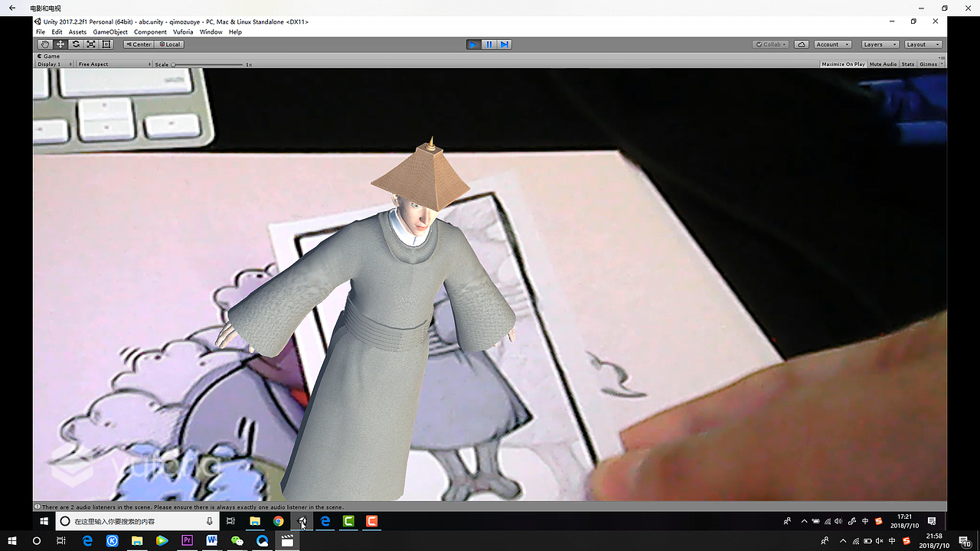Click the Windows search box in recorded taskbar
The width and height of the screenshot is (980, 551).
pos(136,521)
